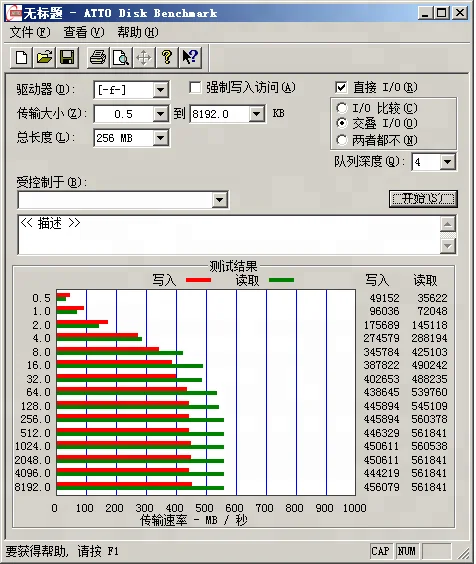Select the I/O 比较 radio option
This screenshot has height=564, width=476.
[x=341, y=108]
